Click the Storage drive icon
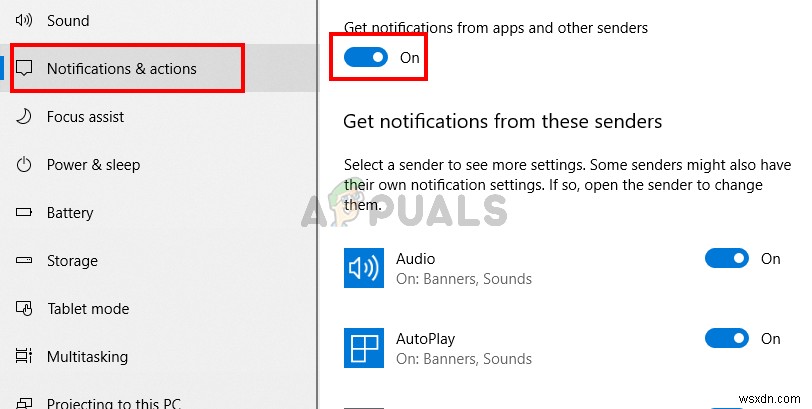812x409 pixels. tap(24, 260)
